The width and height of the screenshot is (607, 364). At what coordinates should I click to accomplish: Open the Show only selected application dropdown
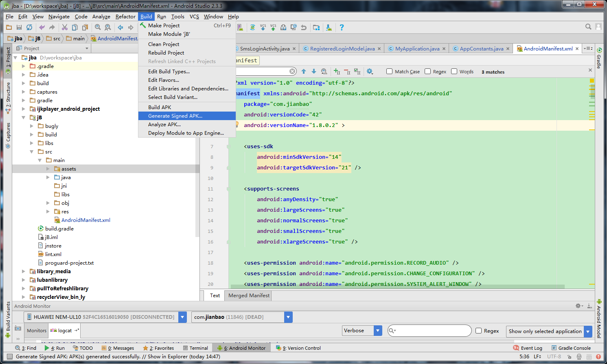tap(588, 331)
